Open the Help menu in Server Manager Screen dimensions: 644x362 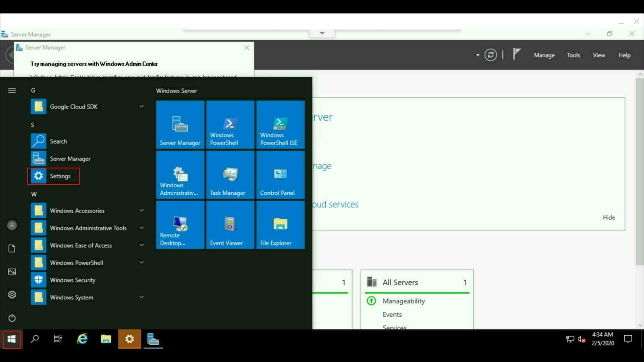click(x=624, y=55)
